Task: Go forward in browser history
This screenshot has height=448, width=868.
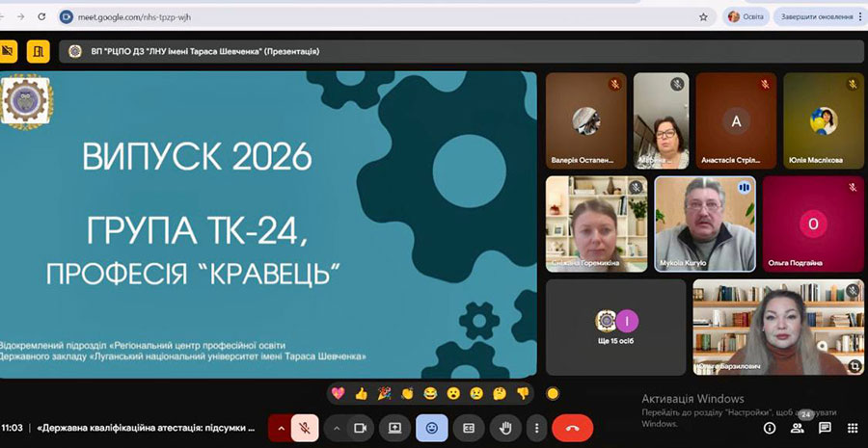Action: [20, 16]
